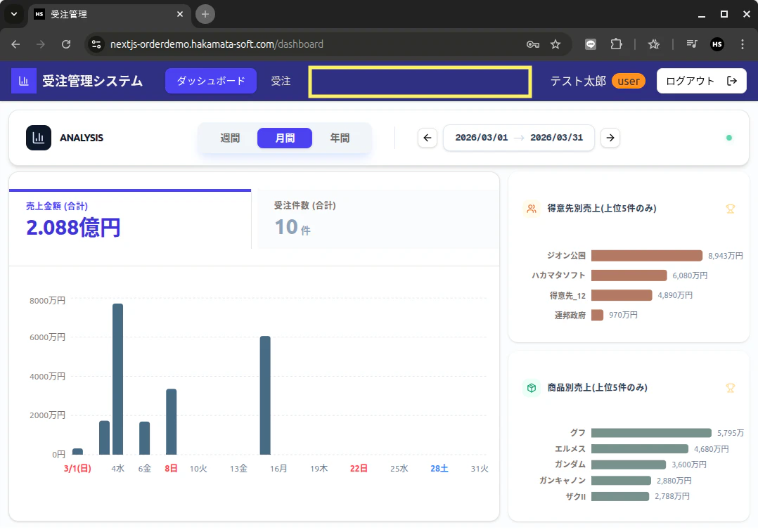Screen dimensions: 758x532
Task: Click the chart bar above 8日
Action: (x=171, y=422)
